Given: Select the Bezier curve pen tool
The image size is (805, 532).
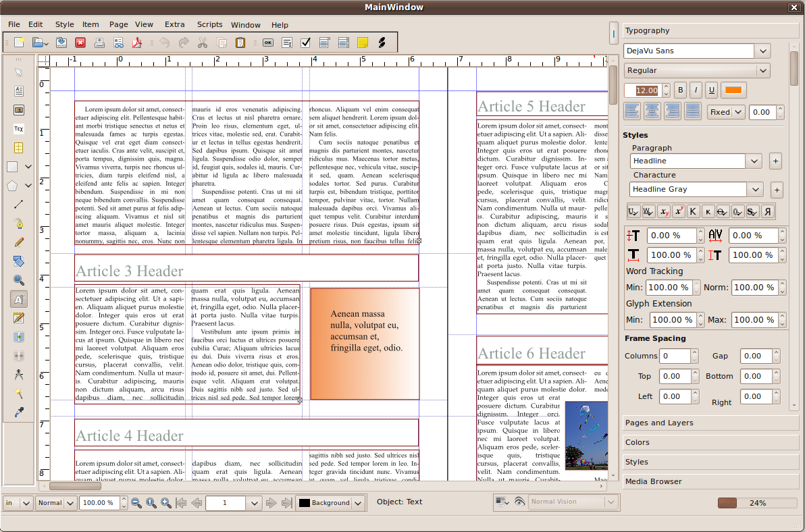Looking at the screenshot, I should click(x=19, y=223).
